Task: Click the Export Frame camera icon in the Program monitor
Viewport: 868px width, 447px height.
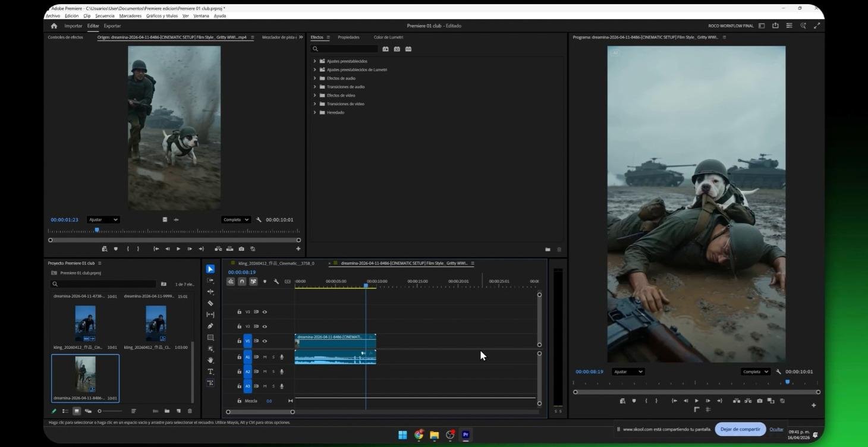Action: click(x=759, y=401)
